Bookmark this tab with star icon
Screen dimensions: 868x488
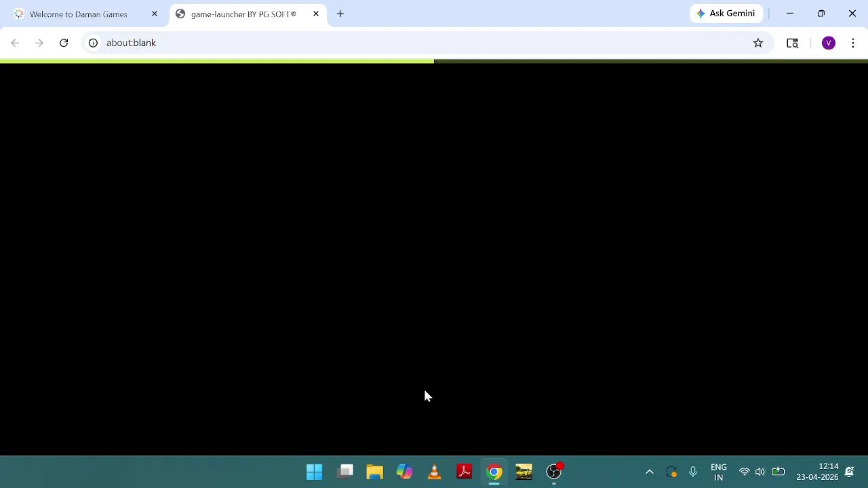click(758, 43)
